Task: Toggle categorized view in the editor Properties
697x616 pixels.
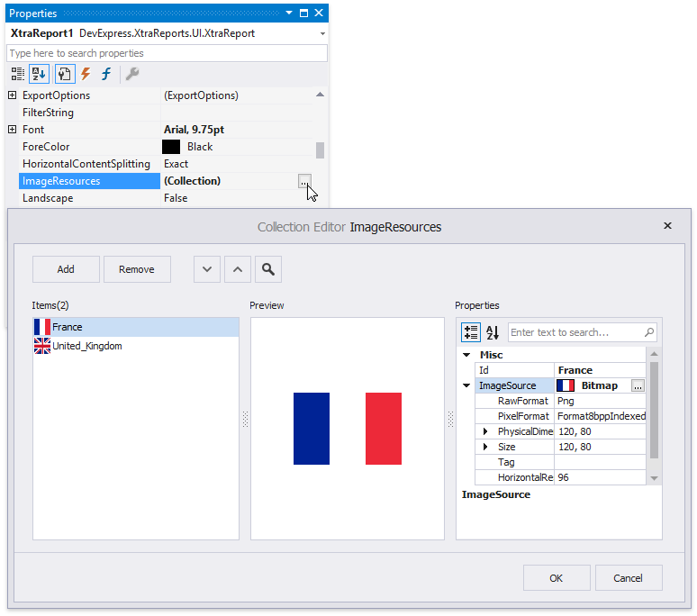Action: click(x=471, y=332)
